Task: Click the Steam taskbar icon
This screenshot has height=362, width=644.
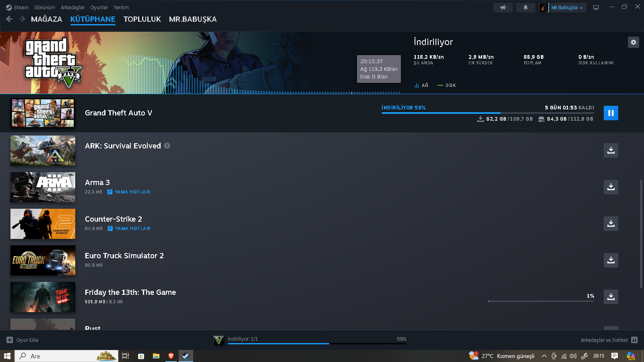Action: point(186,356)
